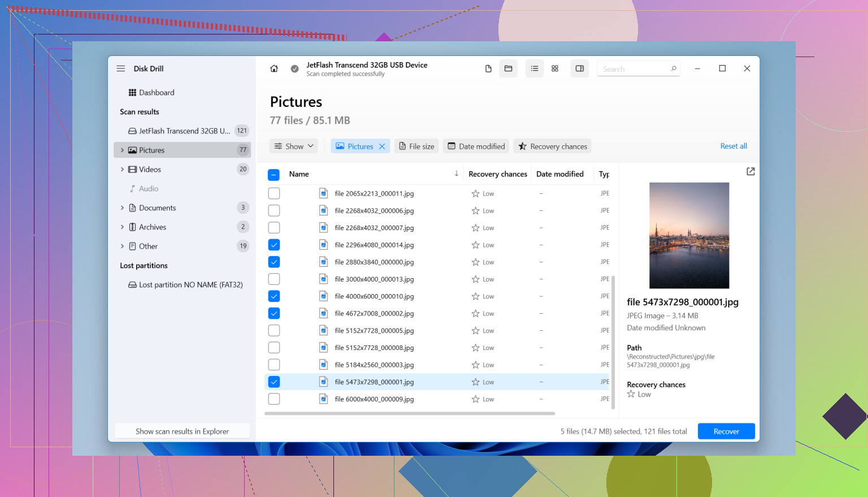Remove the Pictures filter with its X
Image resolution: width=868 pixels, height=497 pixels.
(x=382, y=146)
